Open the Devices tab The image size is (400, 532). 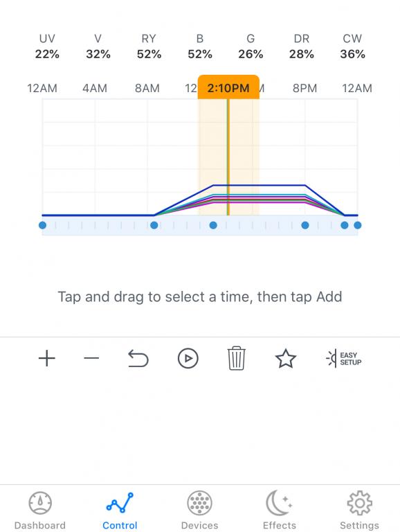tap(200, 511)
